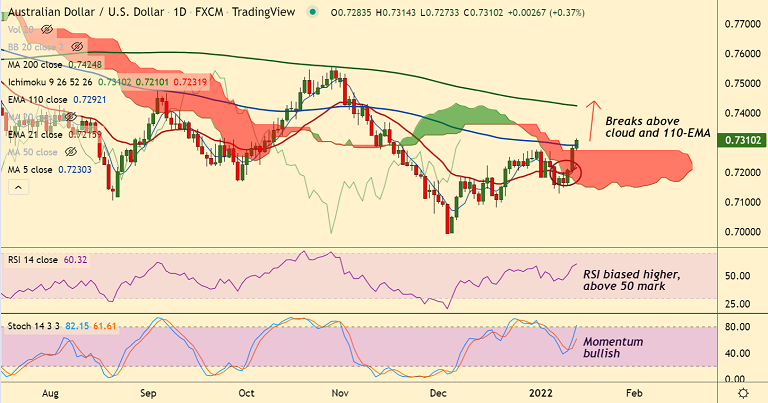Screen dimensions: 768x403
Task: Click the Australian Dollar / U.S. Dollar title
Action: (86, 12)
